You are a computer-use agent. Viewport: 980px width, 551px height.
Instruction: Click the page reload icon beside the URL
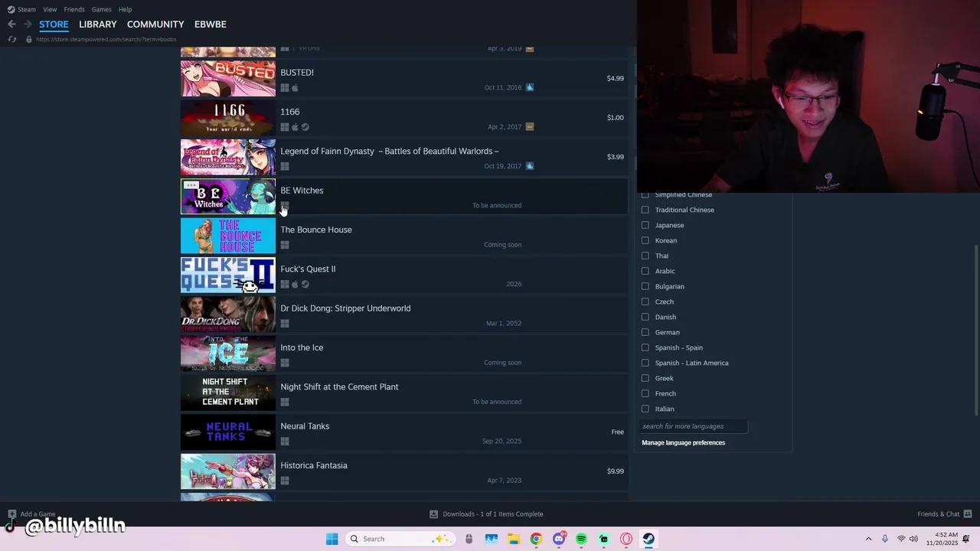12,39
